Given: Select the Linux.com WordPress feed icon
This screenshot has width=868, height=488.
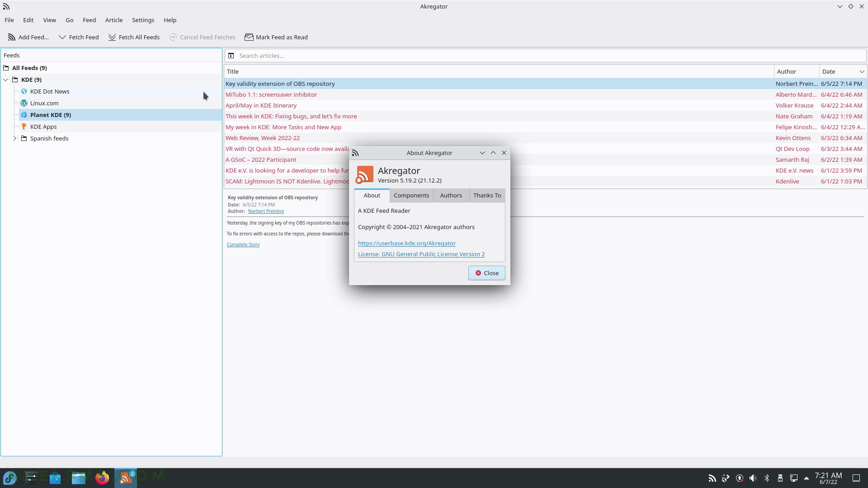Looking at the screenshot, I should [x=24, y=103].
